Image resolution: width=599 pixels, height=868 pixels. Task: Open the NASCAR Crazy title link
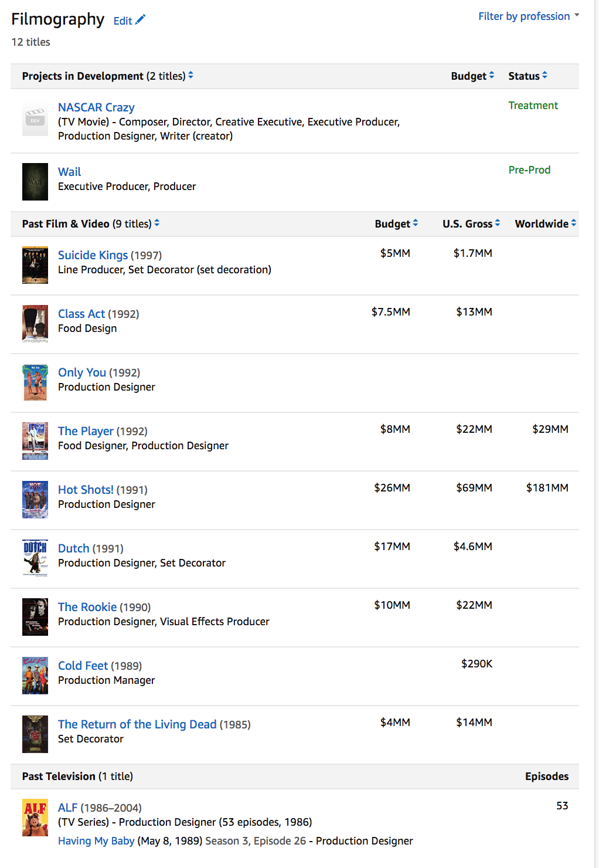(x=96, y=107)
